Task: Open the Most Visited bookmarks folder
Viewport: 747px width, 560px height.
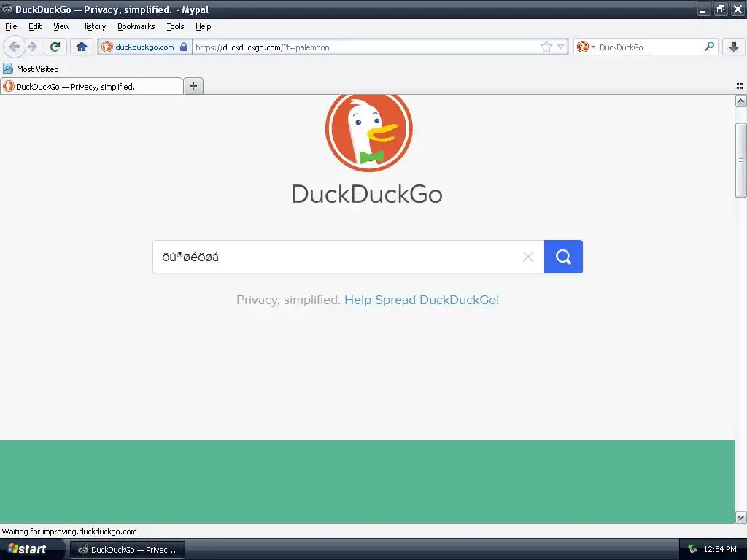Action: click(x=31, y=69)
